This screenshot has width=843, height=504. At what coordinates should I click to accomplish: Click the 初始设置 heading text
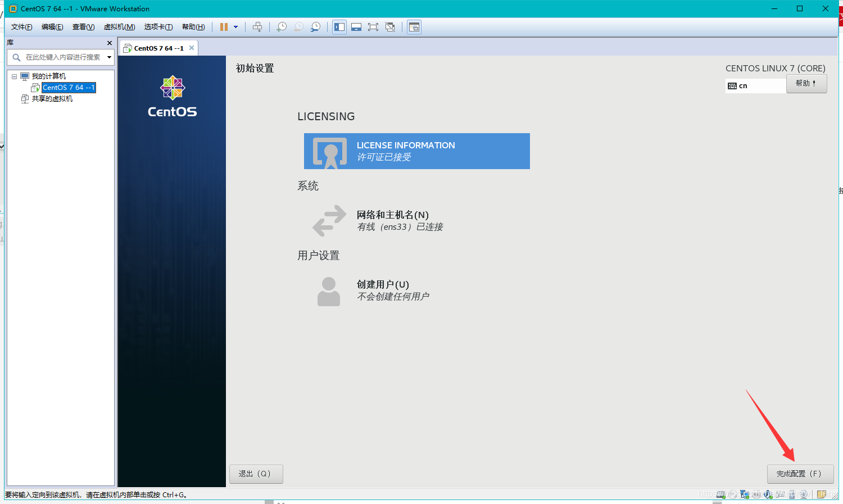coord(255,69)
